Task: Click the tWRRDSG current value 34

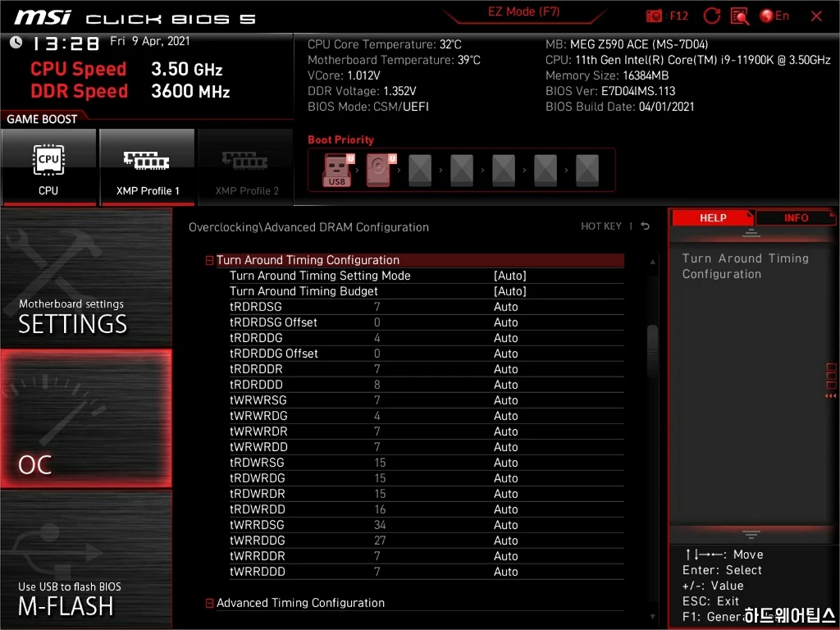Action: 380,525
